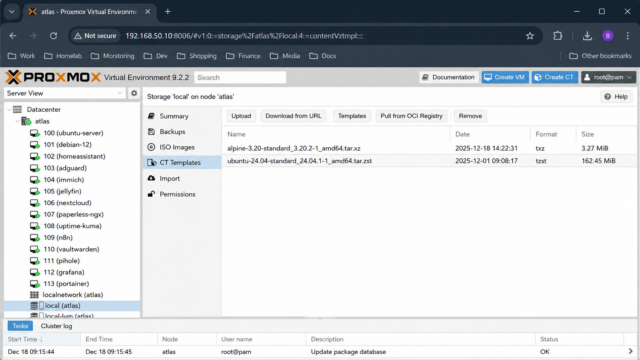Bookmark this page with star icon
The width and height of the screenshot is (640, 360).
coord(530,36)
